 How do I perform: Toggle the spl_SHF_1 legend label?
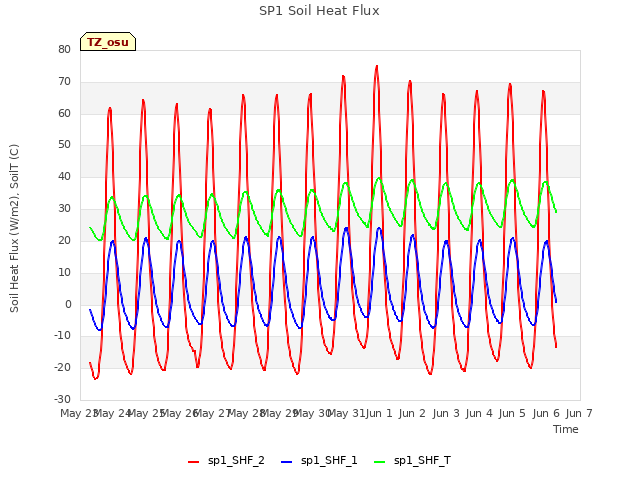click(329, 460)
